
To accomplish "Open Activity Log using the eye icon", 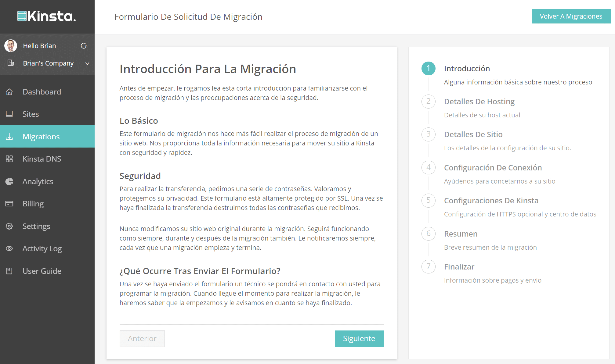I will click(9, 248).
